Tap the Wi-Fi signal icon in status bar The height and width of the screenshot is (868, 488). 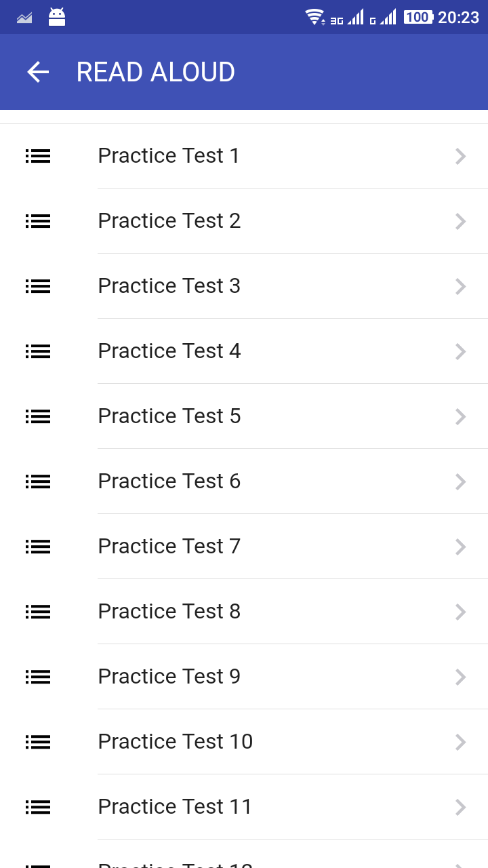point(314,17)
